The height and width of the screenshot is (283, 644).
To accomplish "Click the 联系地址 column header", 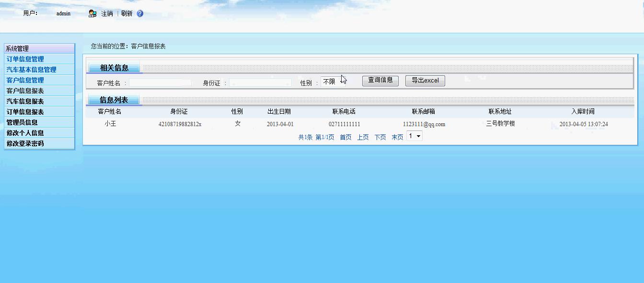I will pyautogui.click(x=500, y=111).
